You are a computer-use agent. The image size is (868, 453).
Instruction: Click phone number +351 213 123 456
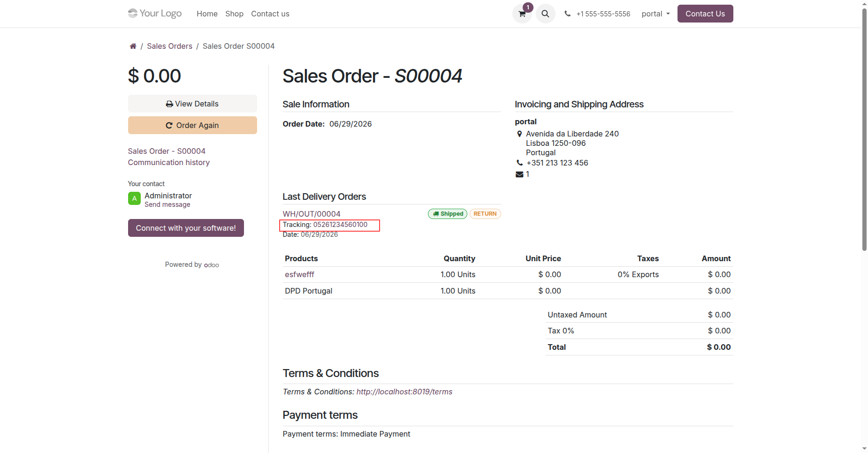[x=557, y=163]
